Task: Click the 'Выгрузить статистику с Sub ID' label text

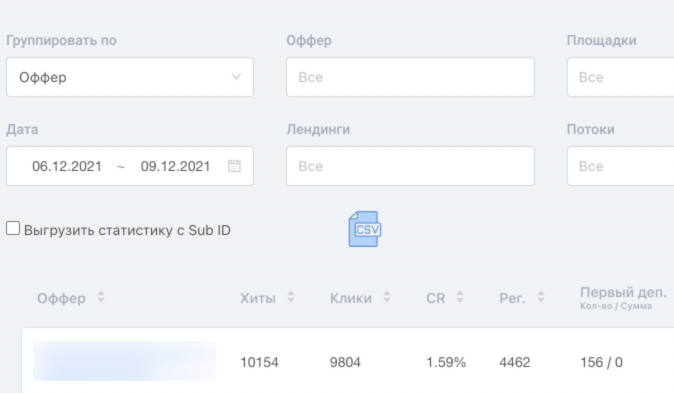Action: click(127, 230)
